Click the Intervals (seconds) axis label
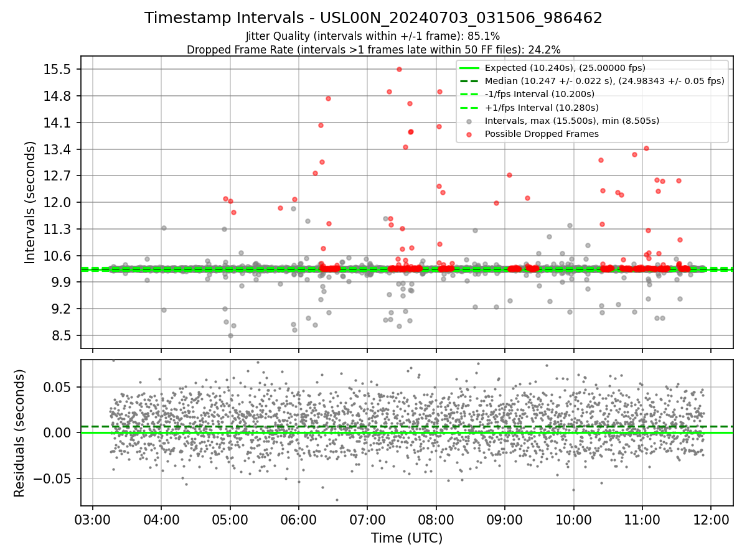Viewport: 747px width, 560px height. [31, 202]
